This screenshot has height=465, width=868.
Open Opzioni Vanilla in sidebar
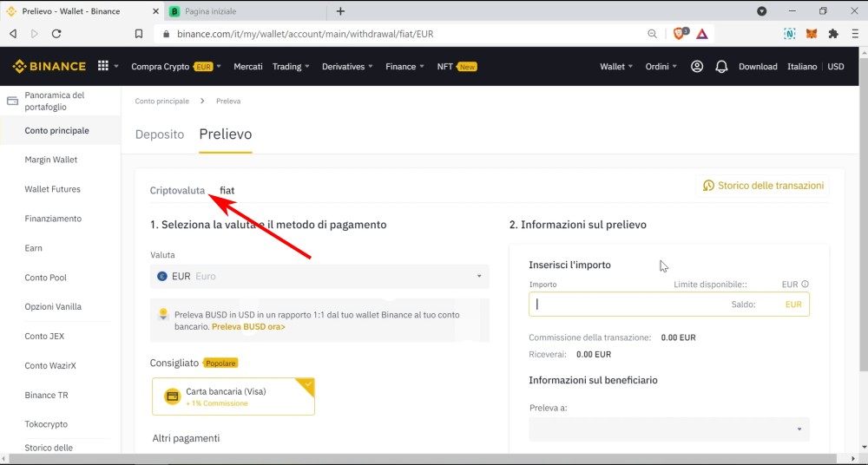53,307
